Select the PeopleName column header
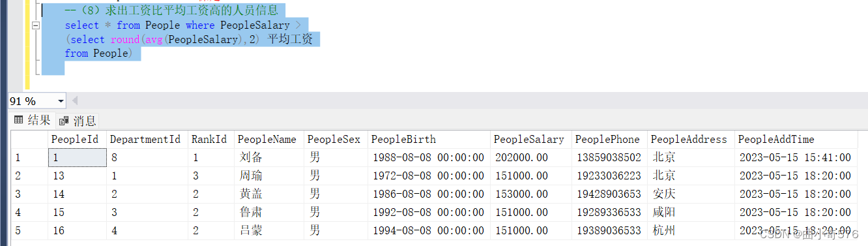This screenshot has width=868, height=246. (269, 139)
